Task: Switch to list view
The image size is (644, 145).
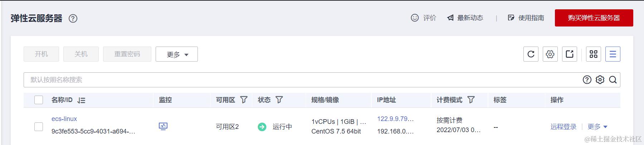Action: click(613, 54)
